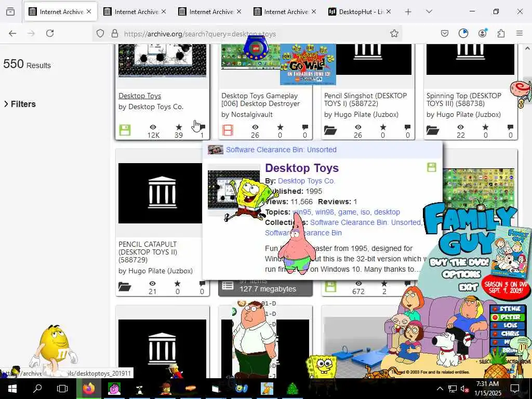The height and width of the screenshot is (399, 532).
Task: Click the desktop topic link
Action: (x=387, y=212)
